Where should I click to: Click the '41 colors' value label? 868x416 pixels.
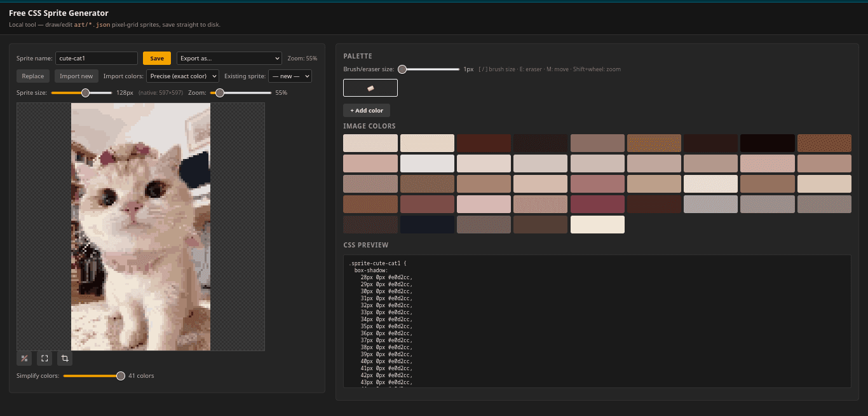141,376
